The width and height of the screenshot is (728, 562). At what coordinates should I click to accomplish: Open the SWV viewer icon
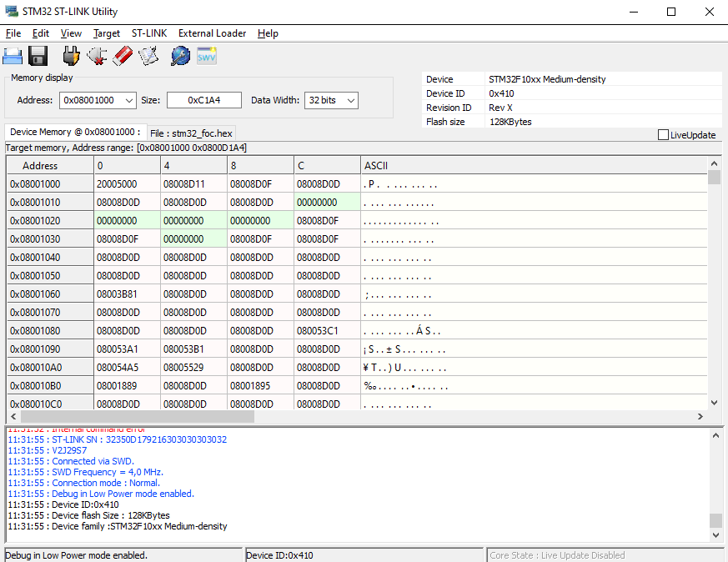tap(207, 57)
